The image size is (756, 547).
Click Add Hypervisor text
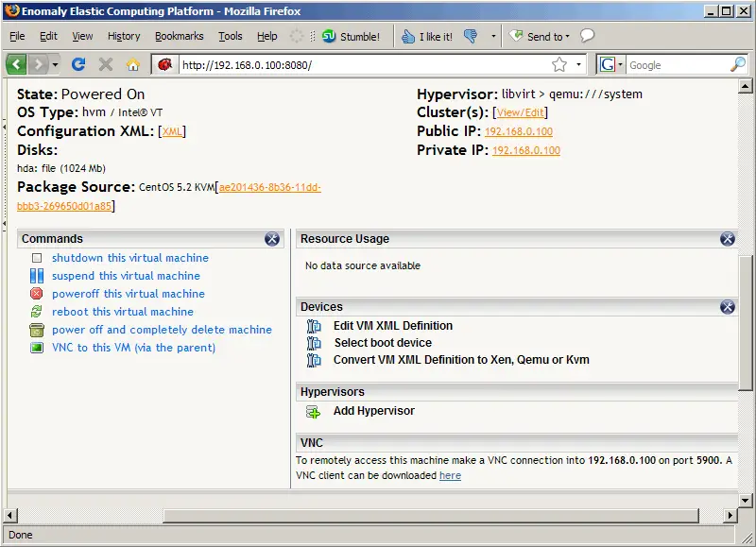click(373, 411)
